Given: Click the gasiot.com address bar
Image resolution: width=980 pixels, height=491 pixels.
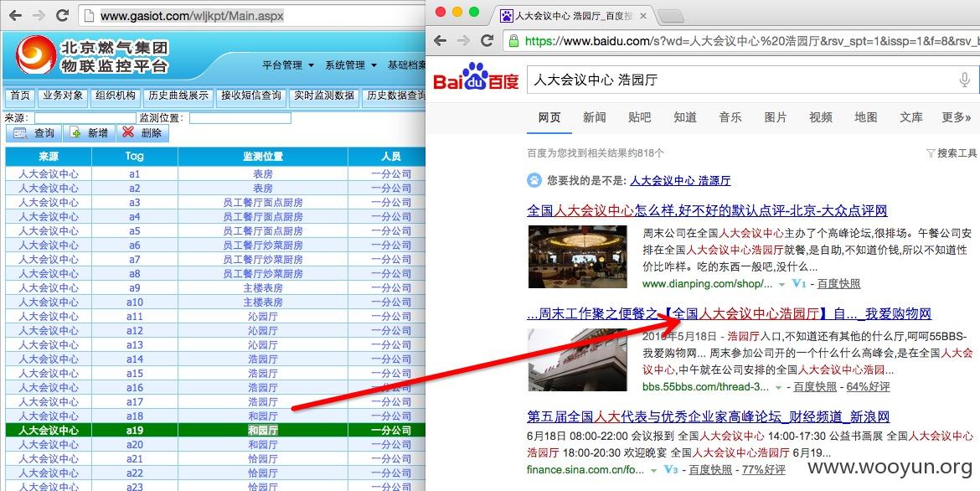Looking at the screenshot, I should point(252,15).
